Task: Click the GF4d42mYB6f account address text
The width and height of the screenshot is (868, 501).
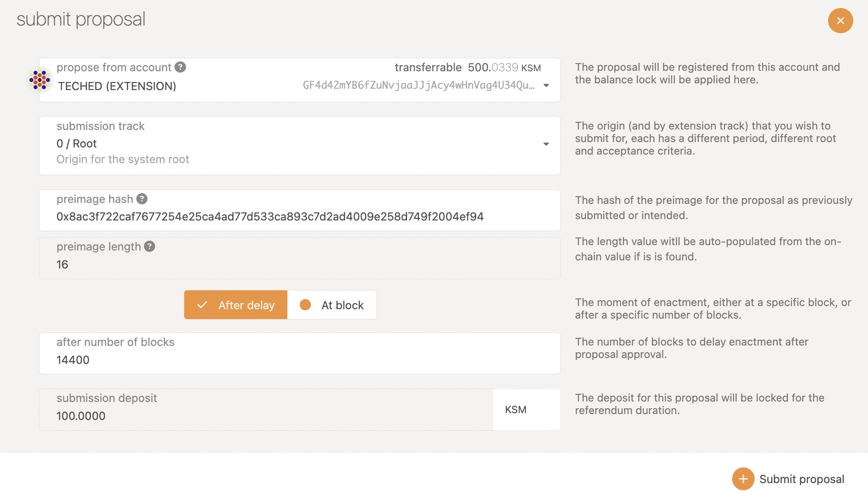Action: 418,86
